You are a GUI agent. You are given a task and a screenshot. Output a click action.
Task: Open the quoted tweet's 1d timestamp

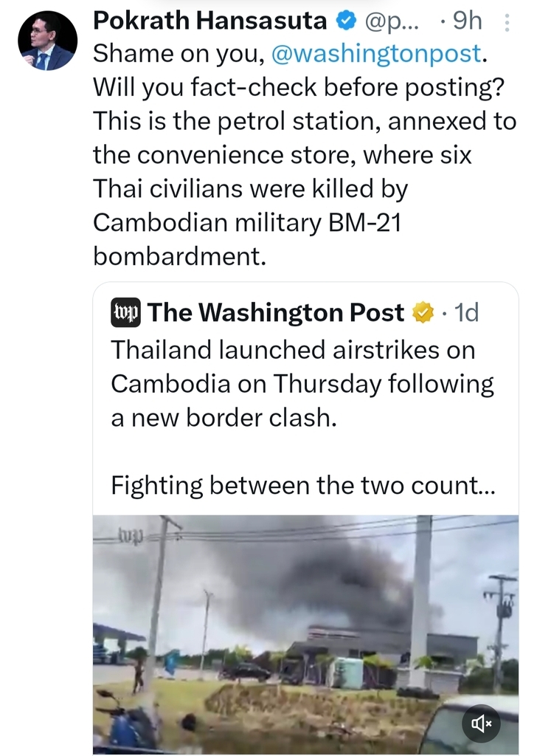point(466,313)
